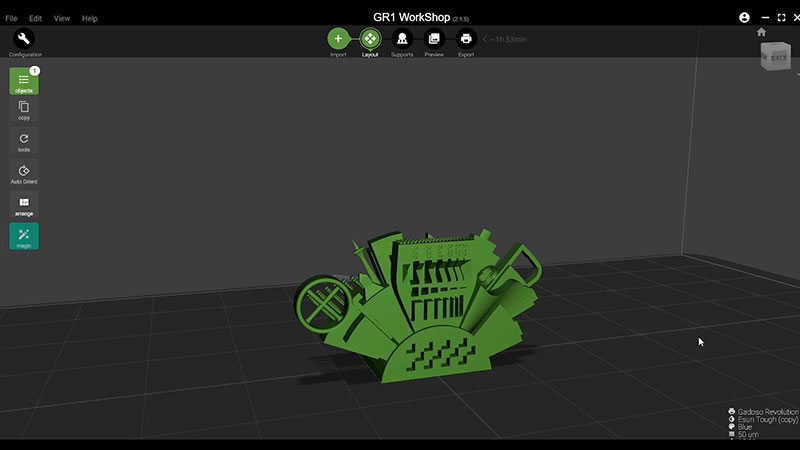Open the Help menu
Viewport: 800px width, 450px height.
pos(89,18)
